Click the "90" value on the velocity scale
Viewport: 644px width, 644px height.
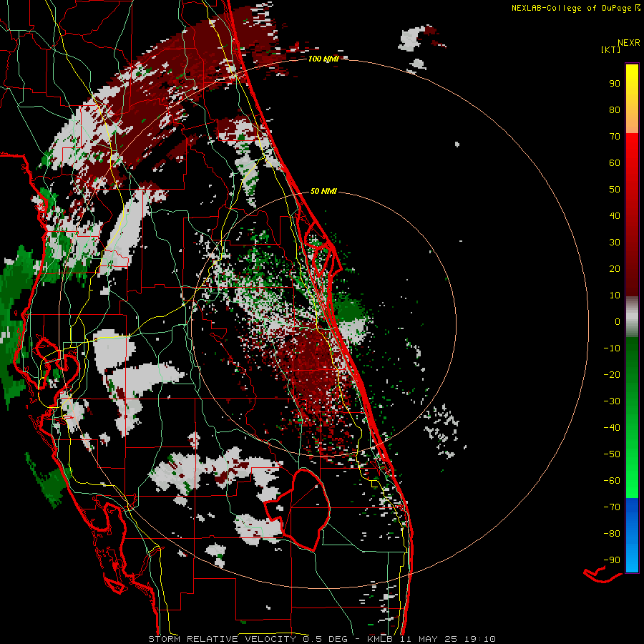click(615, 84)
